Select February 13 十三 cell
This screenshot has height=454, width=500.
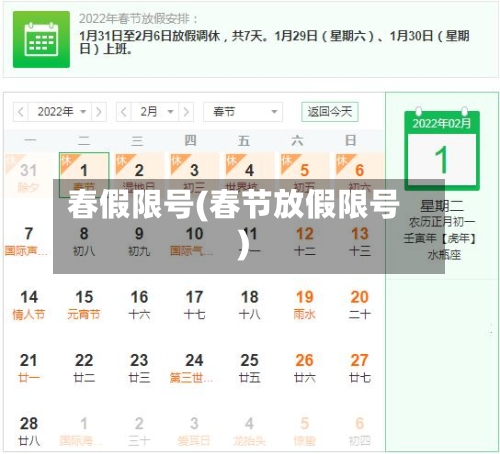[x=359, y=241]
